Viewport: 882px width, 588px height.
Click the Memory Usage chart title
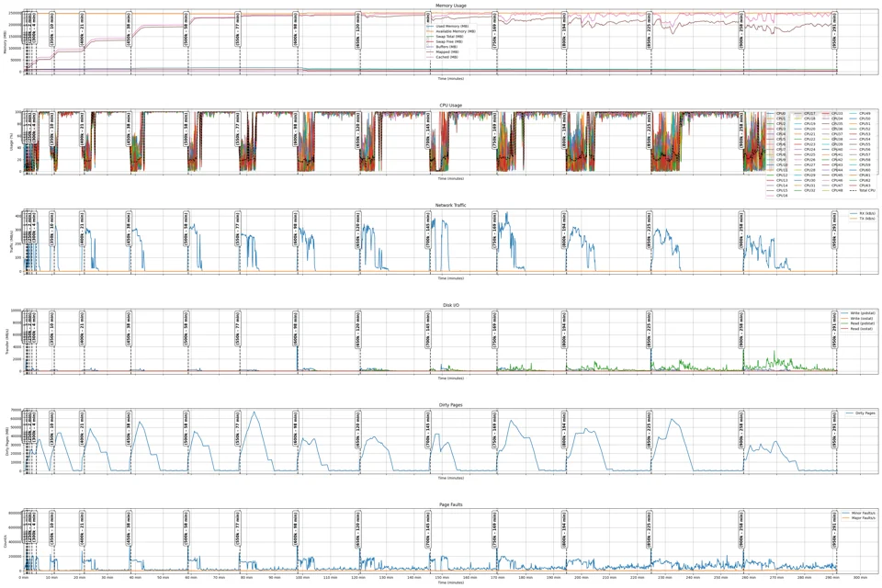[450, 6]
